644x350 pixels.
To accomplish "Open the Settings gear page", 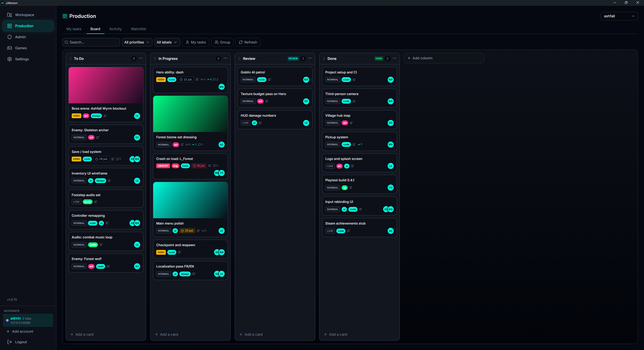I will pos(28,59).
